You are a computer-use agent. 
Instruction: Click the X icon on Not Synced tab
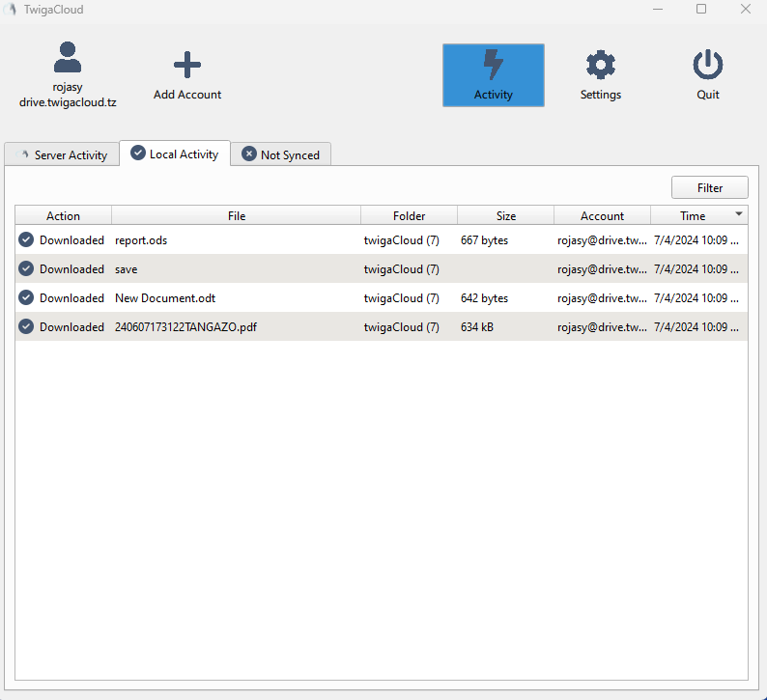249,154
